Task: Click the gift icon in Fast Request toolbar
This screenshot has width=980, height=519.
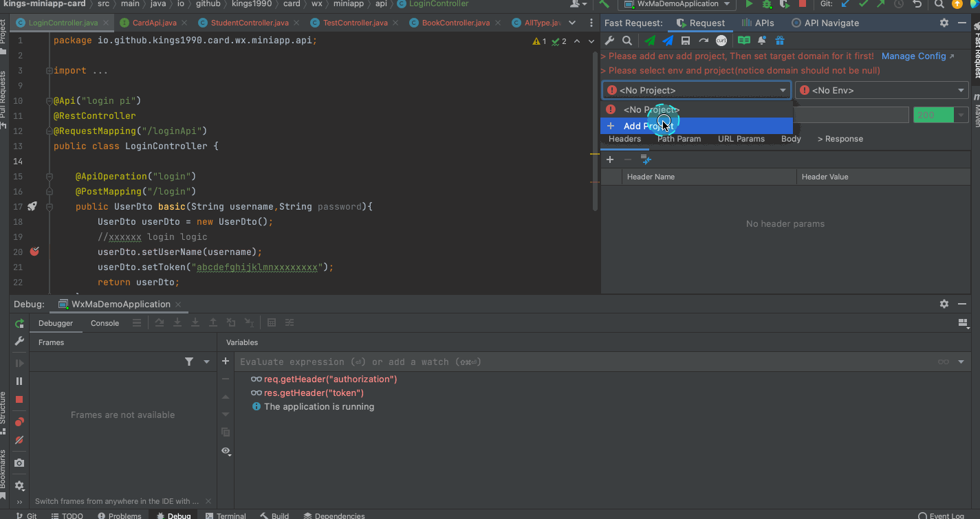Action: pos(779,41)
